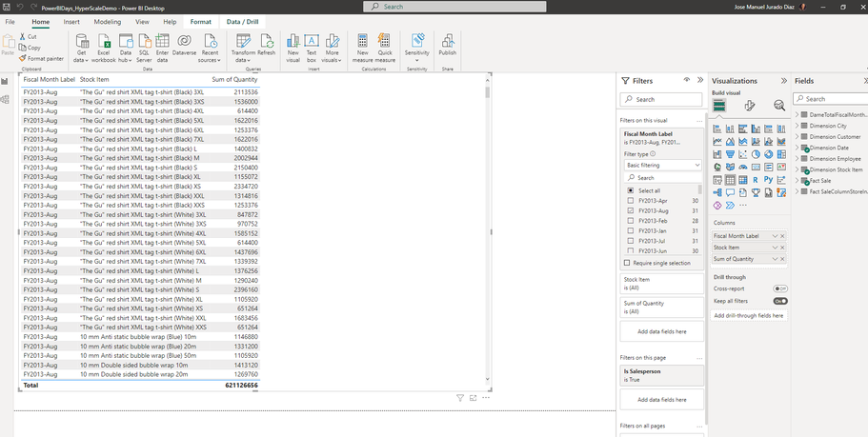Open Report view from the left sidebar
The image size is (868, 437).
point(5,81)
